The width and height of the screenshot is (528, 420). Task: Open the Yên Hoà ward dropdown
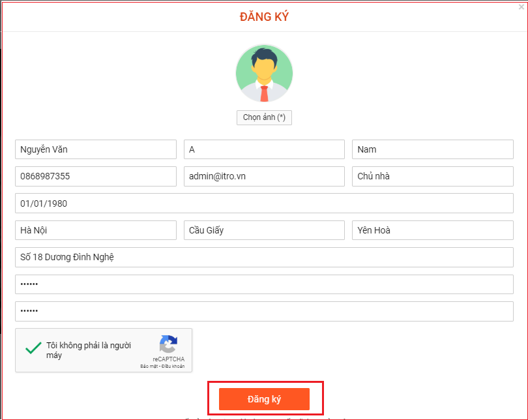tap(432, 230)
